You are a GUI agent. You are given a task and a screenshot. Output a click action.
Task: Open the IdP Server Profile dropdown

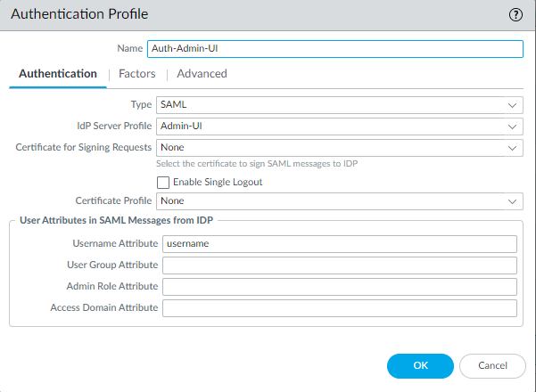tap(512, 127)
